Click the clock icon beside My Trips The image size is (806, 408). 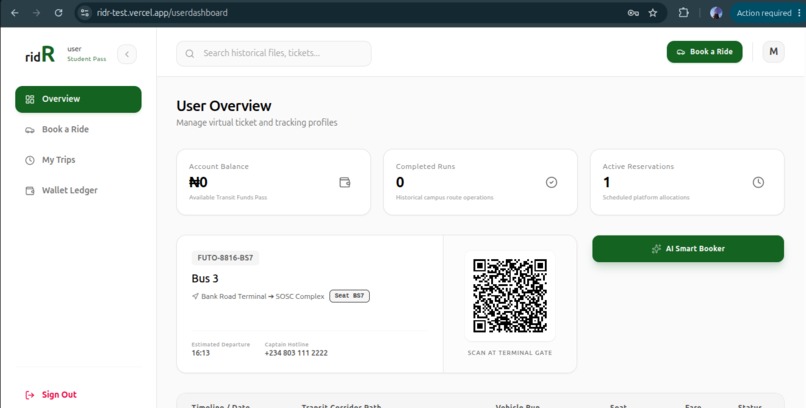point(30,160)
